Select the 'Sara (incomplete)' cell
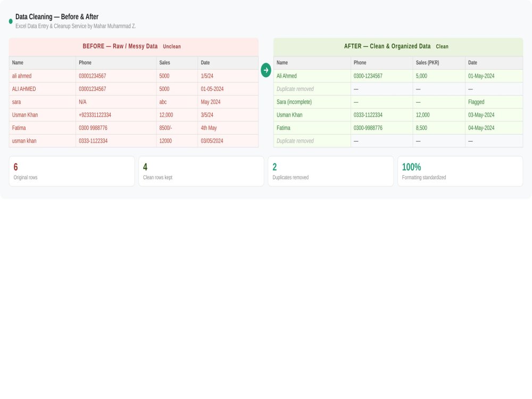Screen dimensions: 532x399 coord(312,102)
